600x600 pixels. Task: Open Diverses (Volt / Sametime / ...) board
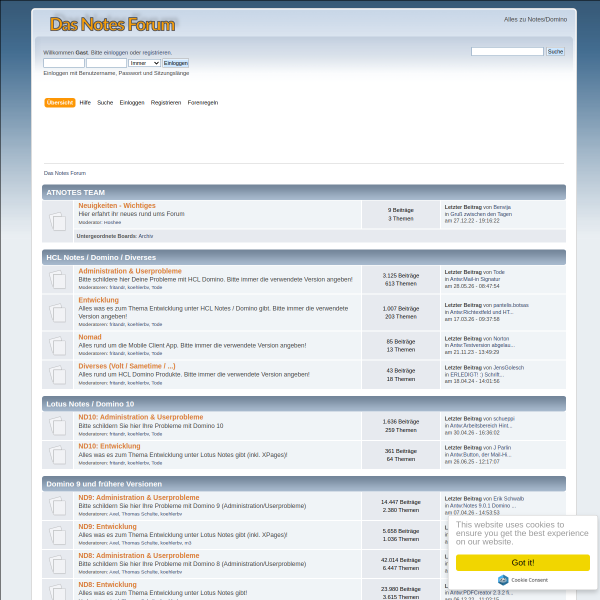pos(127,366)
